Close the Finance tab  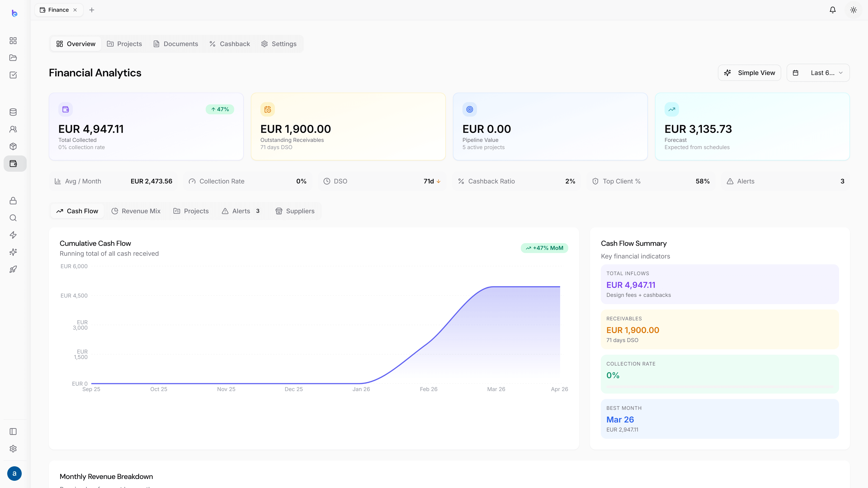point(75,10)
